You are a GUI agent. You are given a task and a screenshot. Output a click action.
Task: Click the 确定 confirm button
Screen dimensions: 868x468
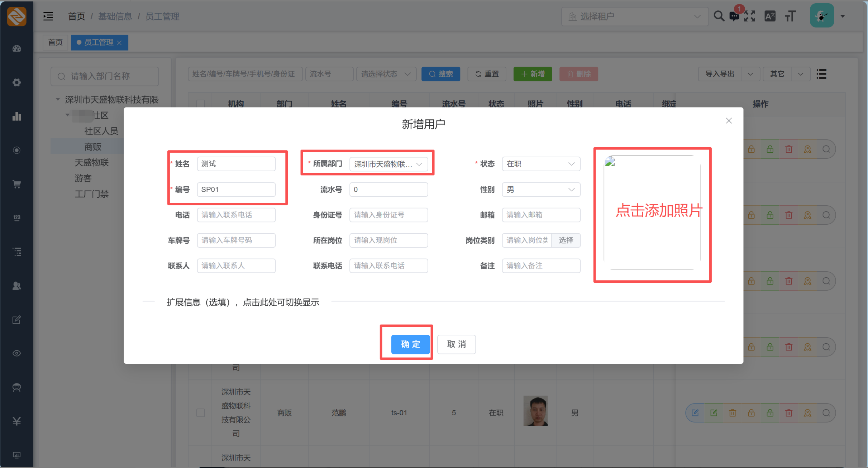410,344
